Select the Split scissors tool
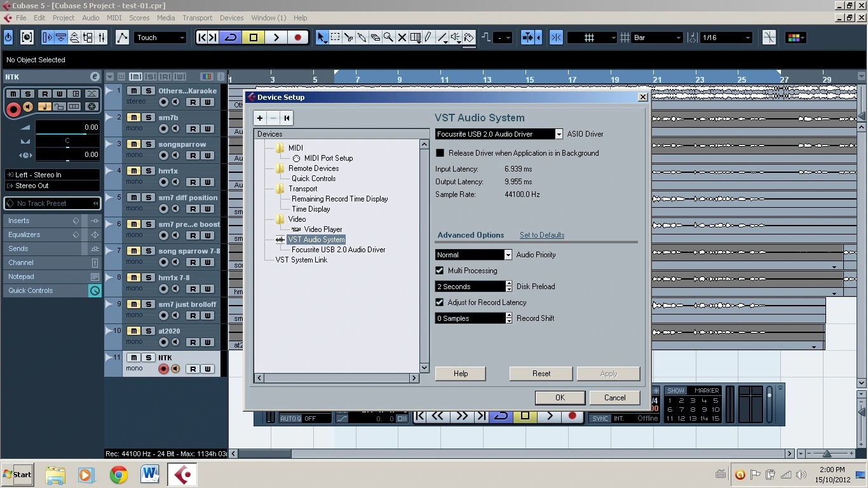 tap(348, 38)
